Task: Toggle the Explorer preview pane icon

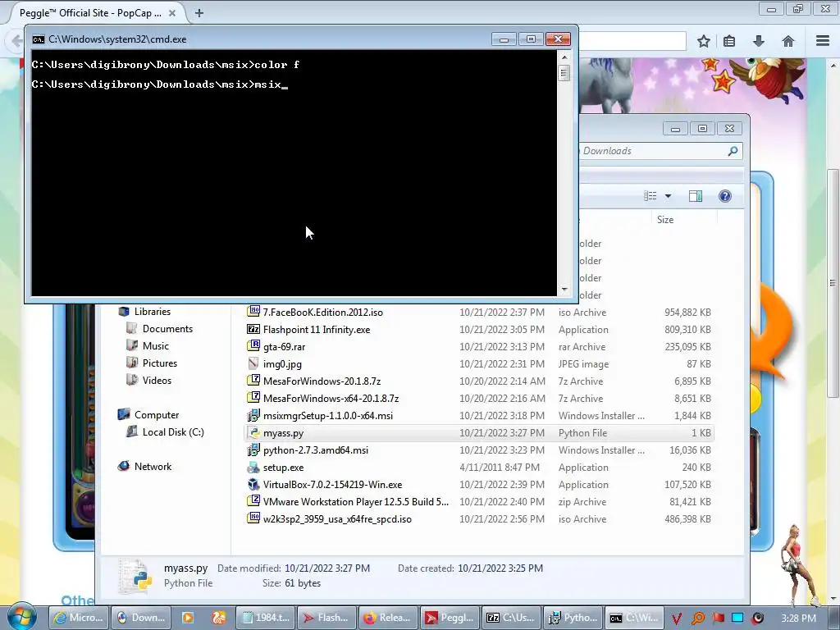Action: point(696,196)
